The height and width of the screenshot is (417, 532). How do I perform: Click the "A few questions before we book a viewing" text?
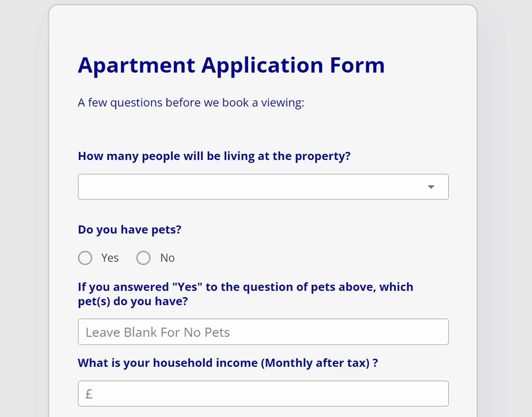coord(191,103)
